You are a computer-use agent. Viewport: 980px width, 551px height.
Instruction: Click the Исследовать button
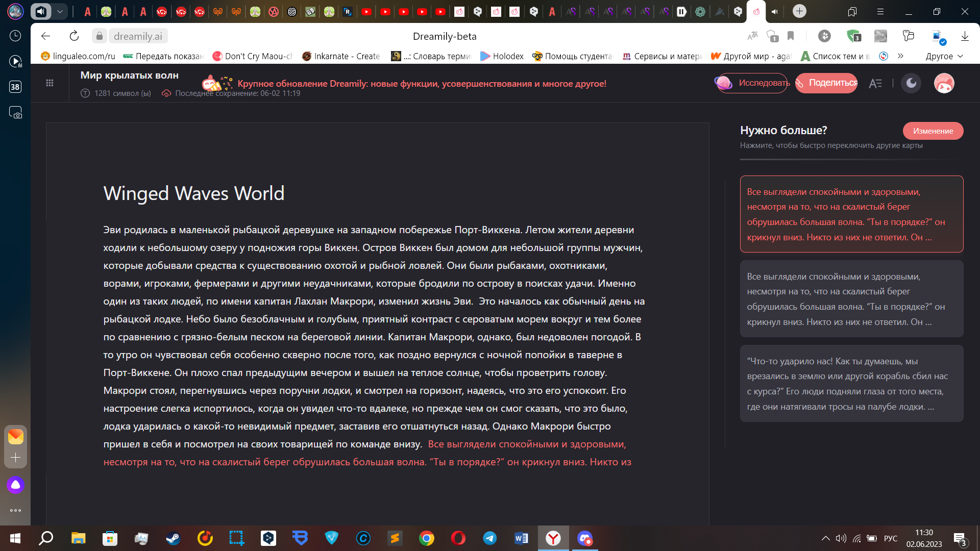tap(753, 83)
